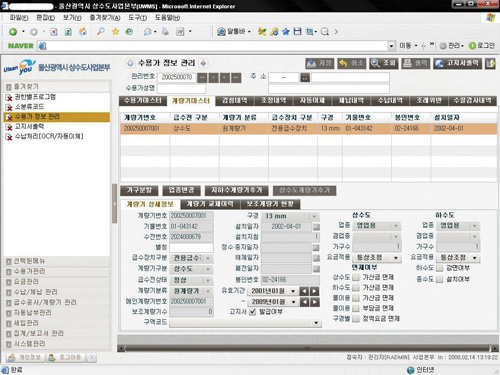The width and height of the screenshot is (500, 375).
Task: Click the blue star icon in browser toolbar
Action: click(286, 32)
